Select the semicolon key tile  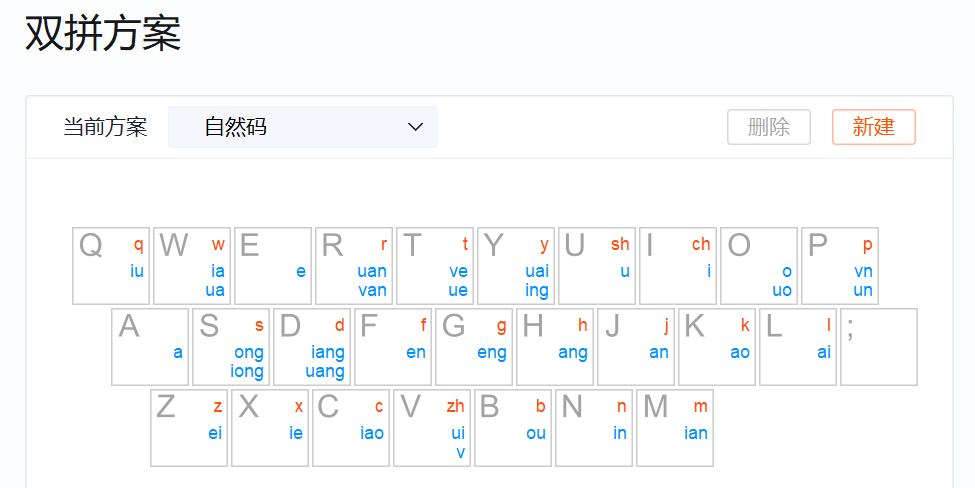tap(879, 347)
